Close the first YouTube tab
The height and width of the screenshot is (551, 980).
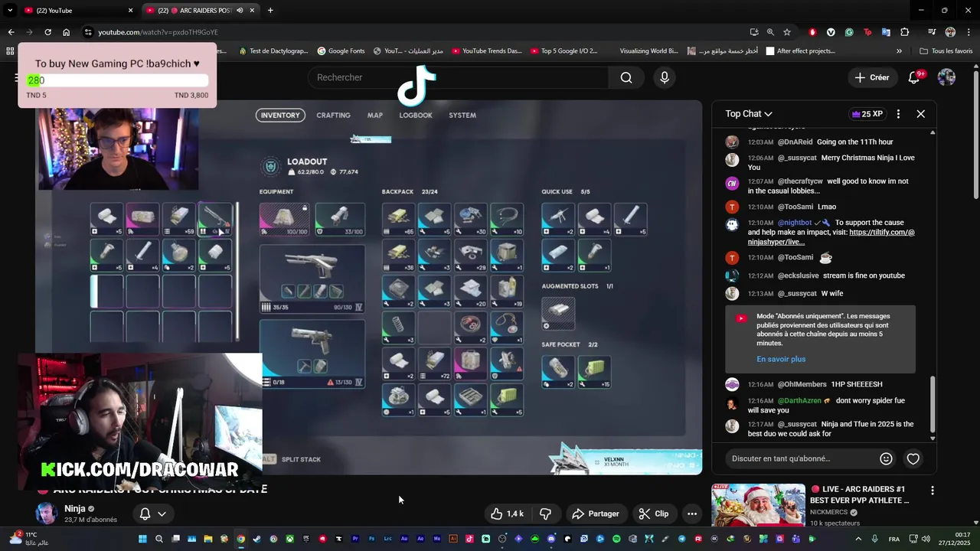tap(130, 11)
